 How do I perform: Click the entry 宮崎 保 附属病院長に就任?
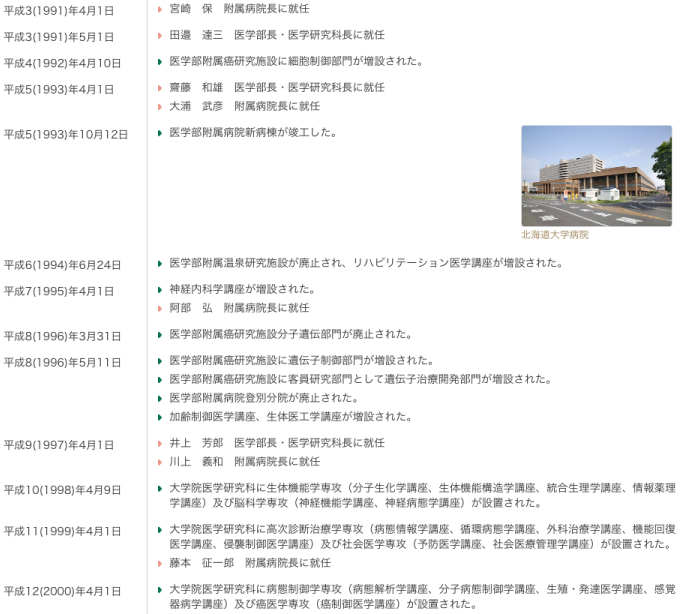click(x=239, y=9)
